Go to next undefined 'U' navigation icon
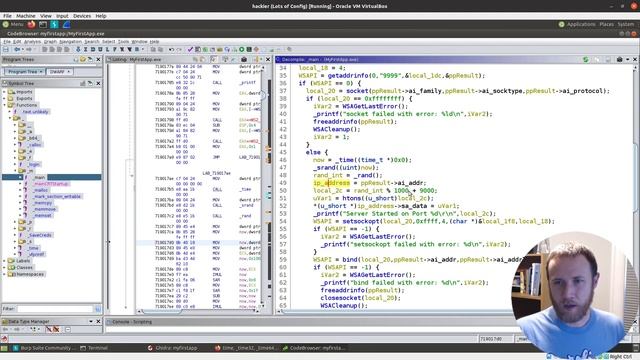Viewport: 640px width, 360px height. click(100, 49)
